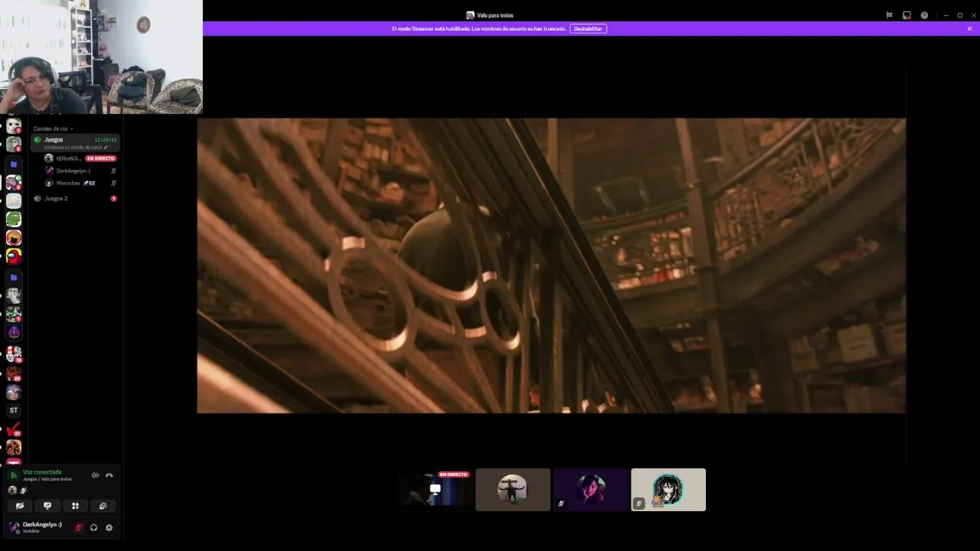
Task: Click the EN DIRECTO live badge in sidebar
Action: (x=100, y=158)
